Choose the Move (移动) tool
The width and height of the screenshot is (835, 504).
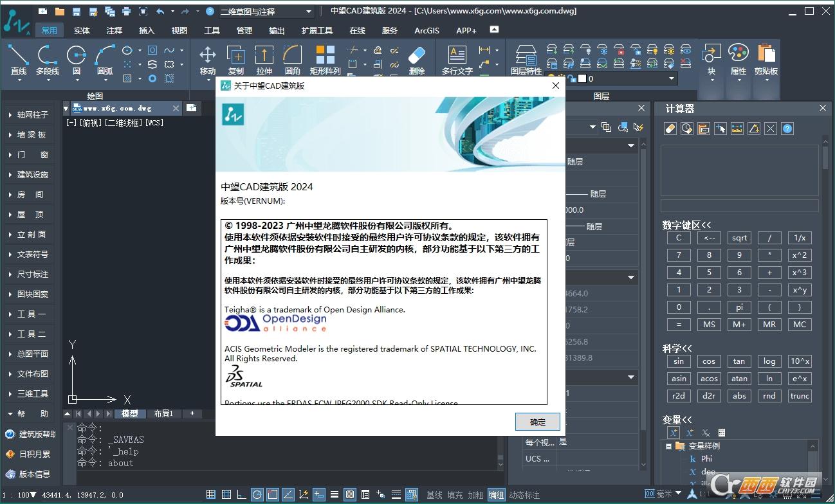208,61
